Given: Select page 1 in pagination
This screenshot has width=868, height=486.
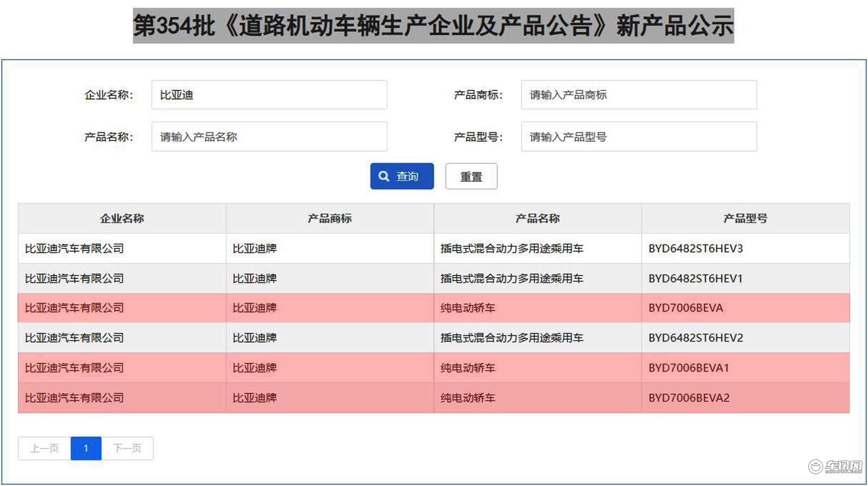Looking at the screenshot, I should click(x=86, y=449).
